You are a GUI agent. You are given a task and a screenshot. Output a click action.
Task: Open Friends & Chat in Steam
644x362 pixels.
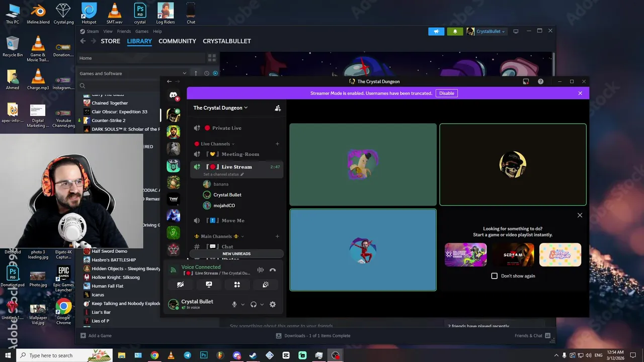point(532,336)
